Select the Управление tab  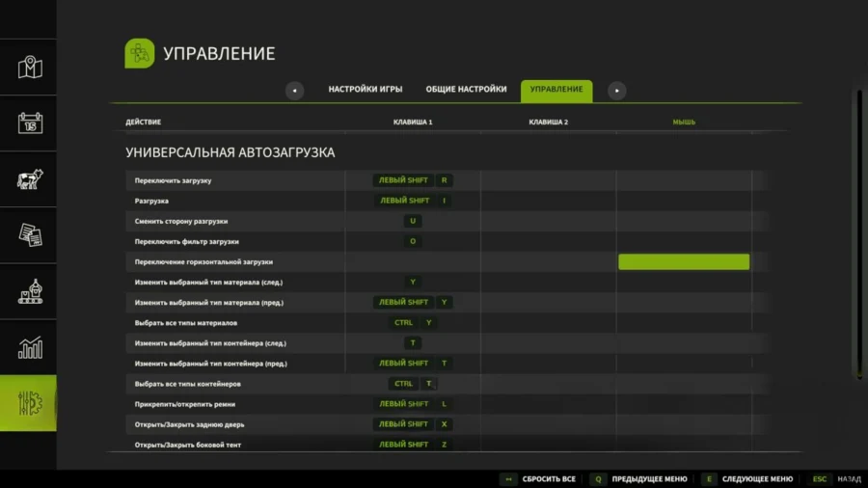coord(556,90)
